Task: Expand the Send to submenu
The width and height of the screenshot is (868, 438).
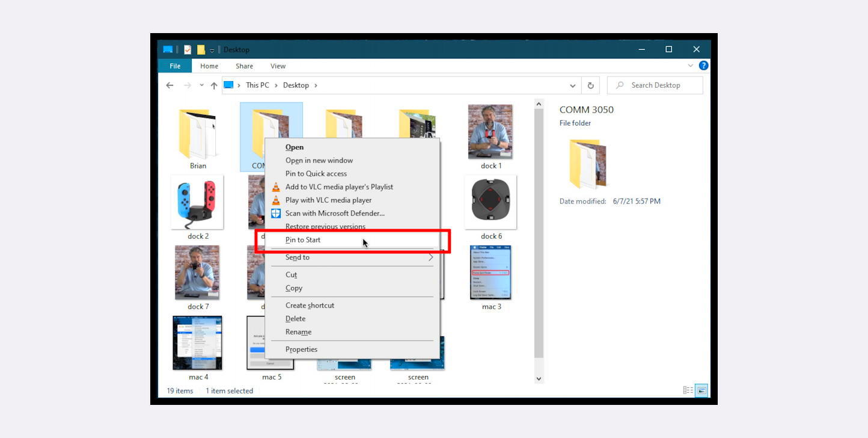Action: tap(298, 257)
